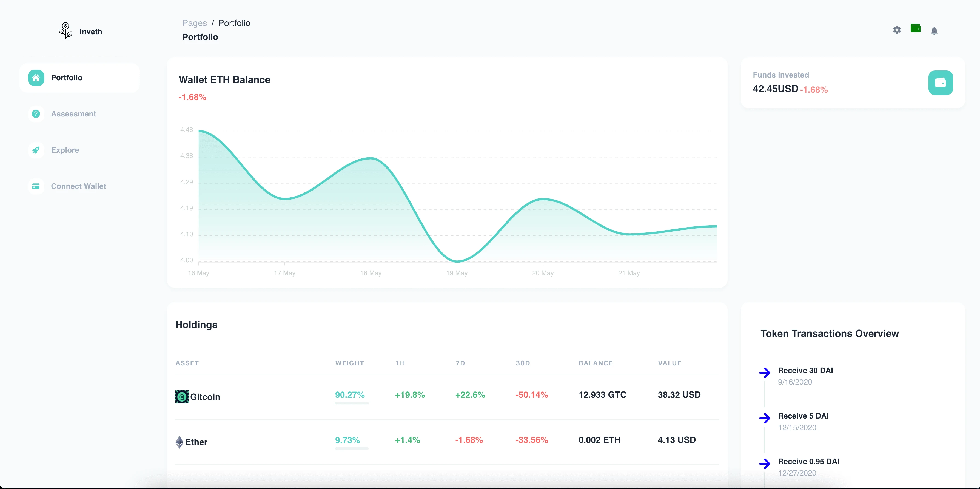Select the Connect Wallet menu item
The height and width of the screenshot is (489, 980).
click(x=78, y=186)
